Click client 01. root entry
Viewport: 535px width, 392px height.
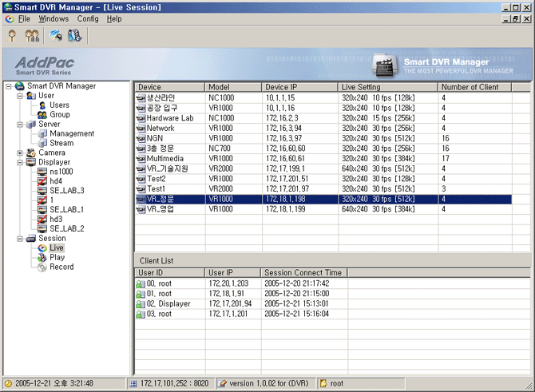pyautogui.click(x=159, y=294)
